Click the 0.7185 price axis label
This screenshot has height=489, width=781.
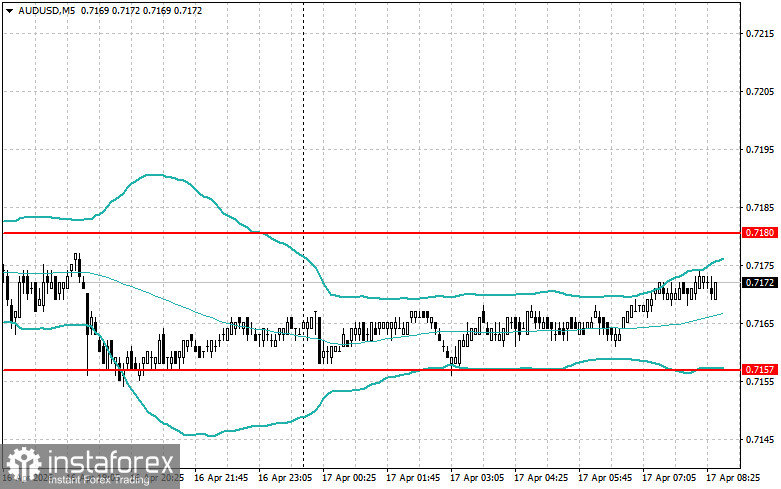point(760,208)
